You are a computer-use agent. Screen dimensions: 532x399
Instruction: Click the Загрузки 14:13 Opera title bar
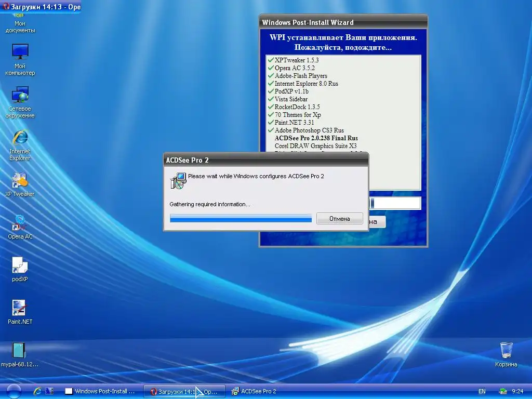click(41, 6)
